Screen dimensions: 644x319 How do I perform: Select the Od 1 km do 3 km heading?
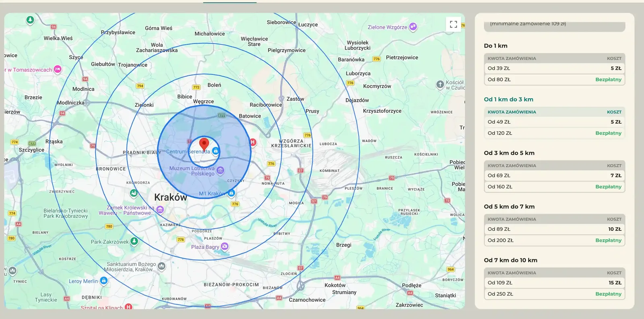pyautogui.click(x=508, y=99)
